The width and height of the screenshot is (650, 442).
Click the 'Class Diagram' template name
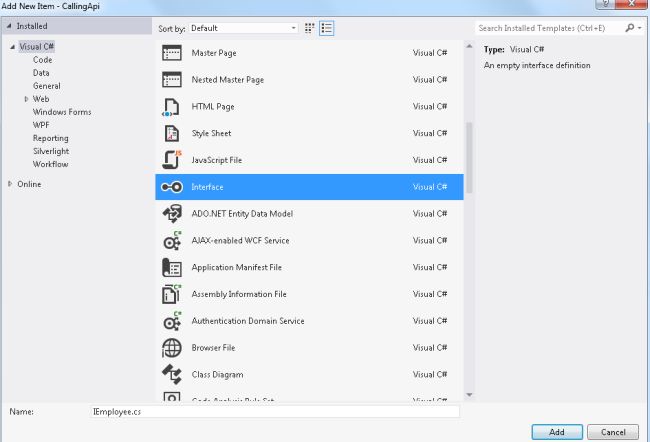[x=218, y=374]
